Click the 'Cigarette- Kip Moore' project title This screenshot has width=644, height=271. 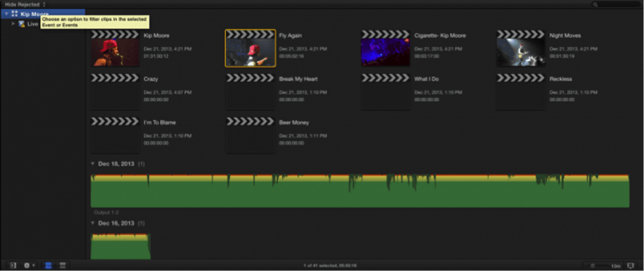point(440,35)
